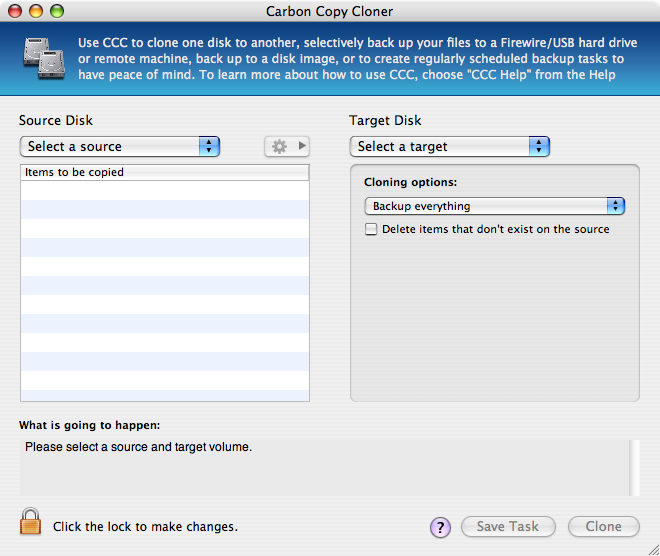Click the green zoom window button
This screenshot has height=556, width=660.
point(56,12)
